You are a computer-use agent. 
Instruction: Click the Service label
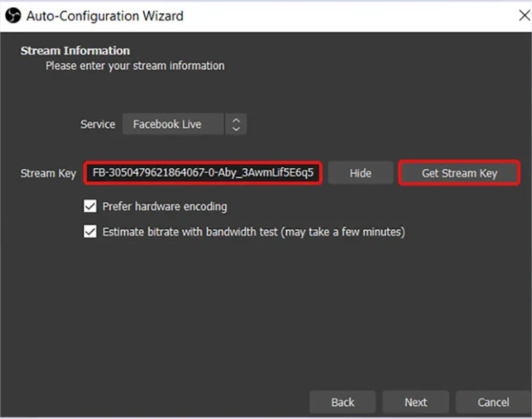(x=97, y=124)
